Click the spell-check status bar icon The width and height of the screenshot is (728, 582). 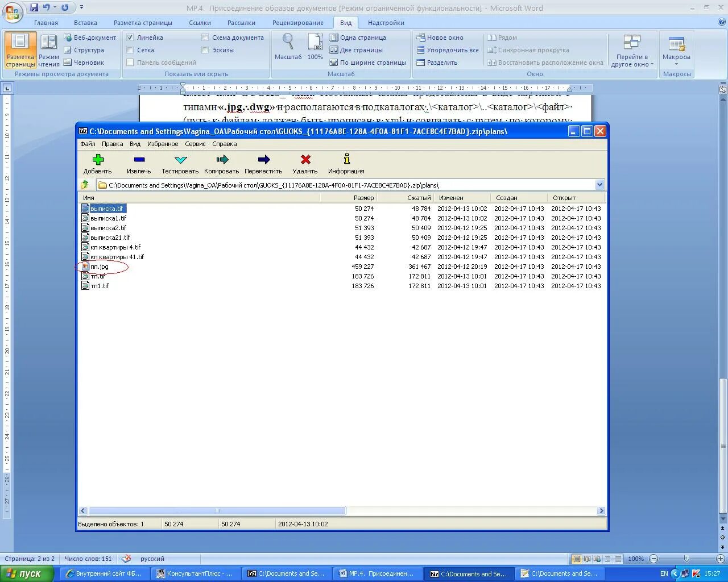(127, 559)
